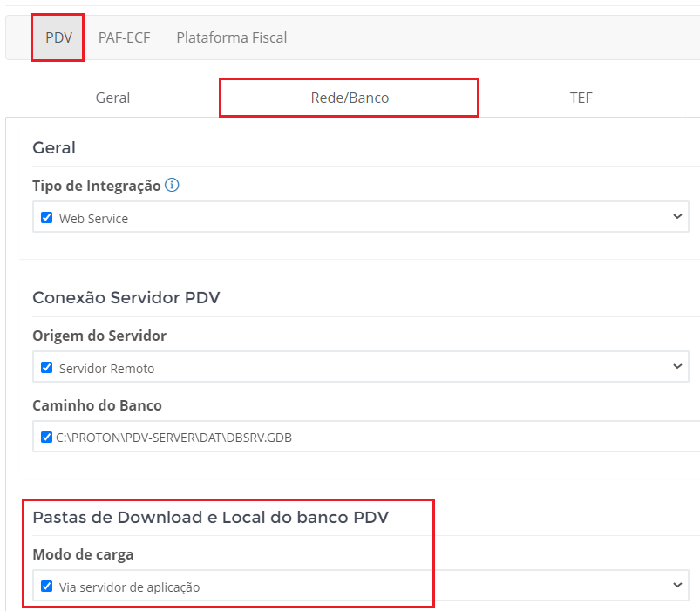The image size is (700, 611).
Task: Toggle the Servidor Remoto checkbox
Action: (46, 367)
